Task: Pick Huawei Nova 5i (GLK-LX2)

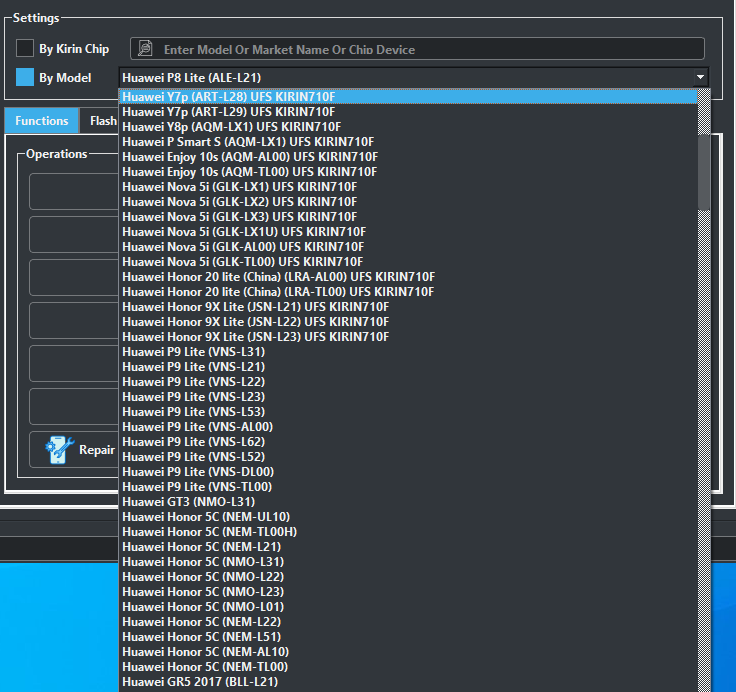Action: click(x=408, y=202)
